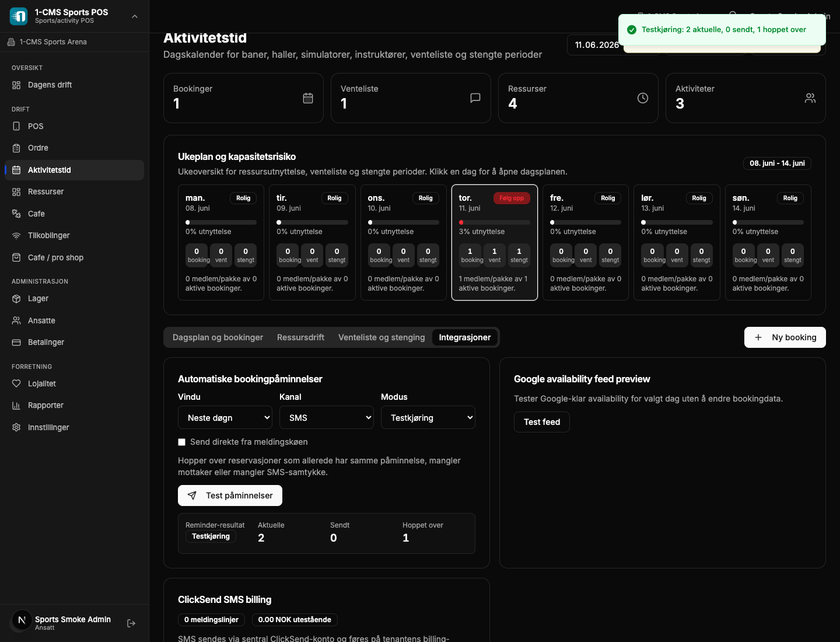Open the tir. 09. juni day card

[x=312, y=243]
